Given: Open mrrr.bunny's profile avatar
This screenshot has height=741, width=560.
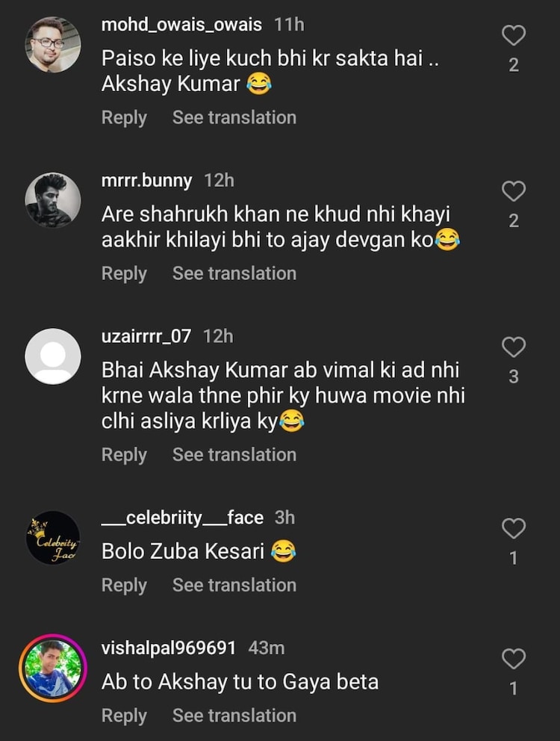Looking at the screenshot, I should 53,199.
